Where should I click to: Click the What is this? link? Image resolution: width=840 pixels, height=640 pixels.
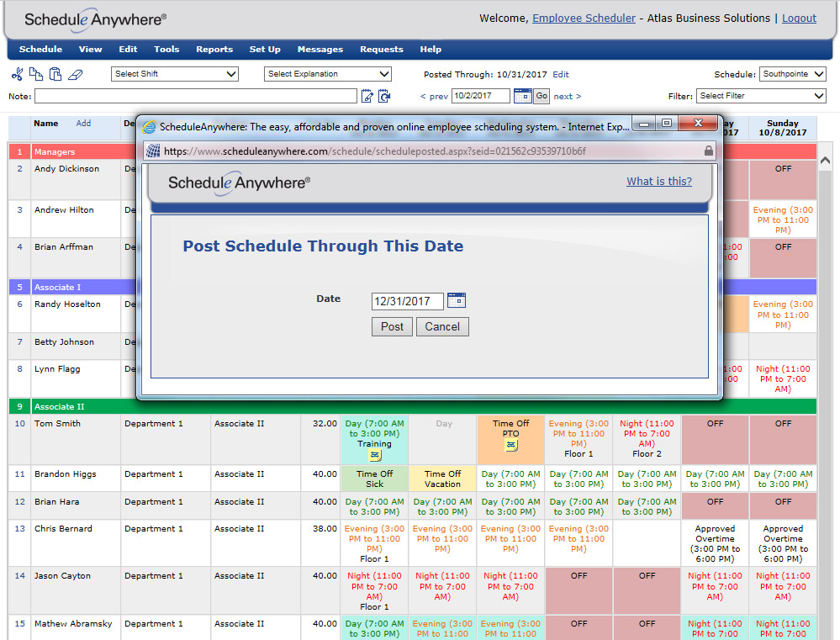659,181
